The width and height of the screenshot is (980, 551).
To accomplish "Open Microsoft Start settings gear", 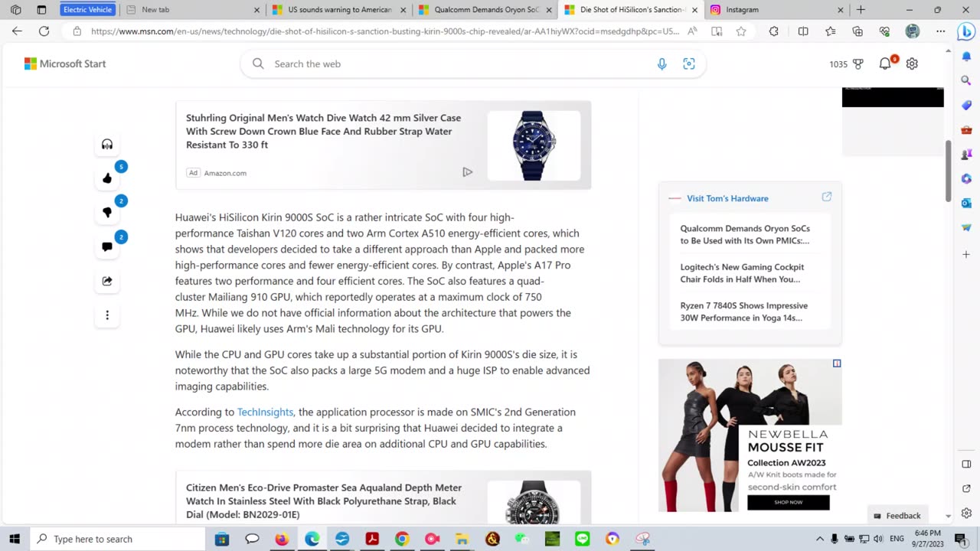I will 912,64.
